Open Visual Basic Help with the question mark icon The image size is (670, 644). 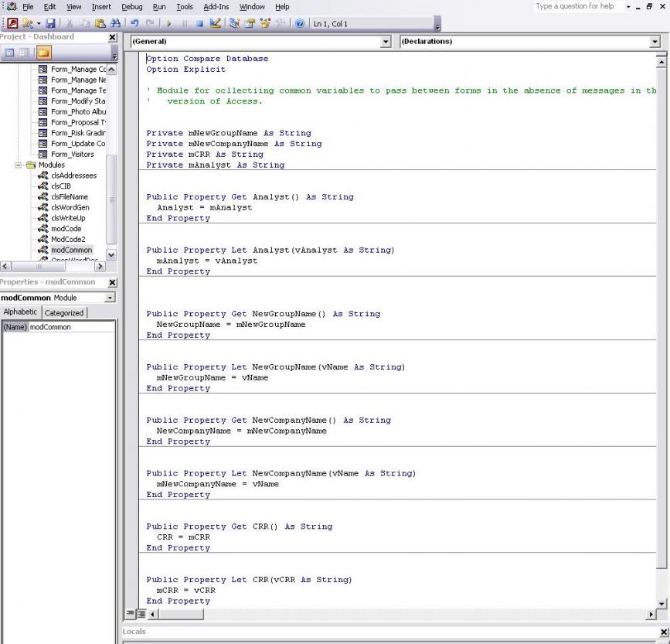(x=300, y=24)
